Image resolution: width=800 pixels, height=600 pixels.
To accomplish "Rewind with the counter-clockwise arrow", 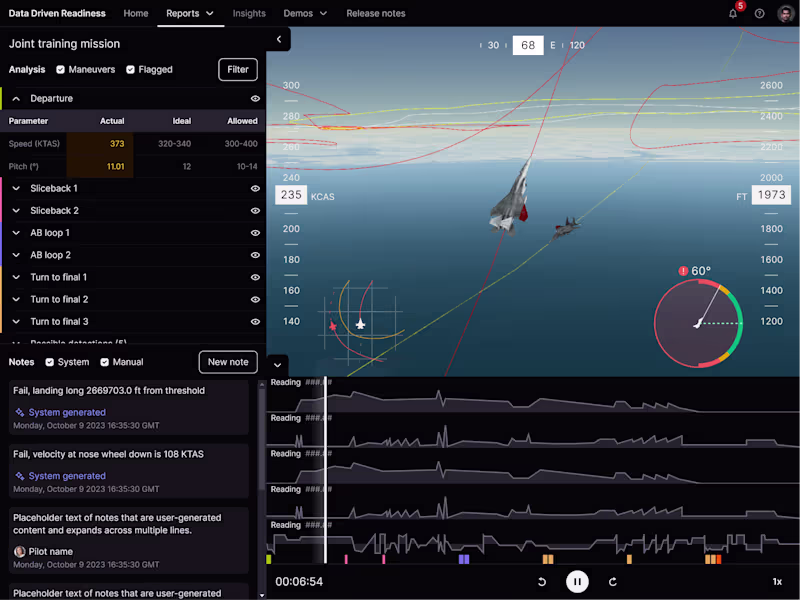I will (542, 582).
